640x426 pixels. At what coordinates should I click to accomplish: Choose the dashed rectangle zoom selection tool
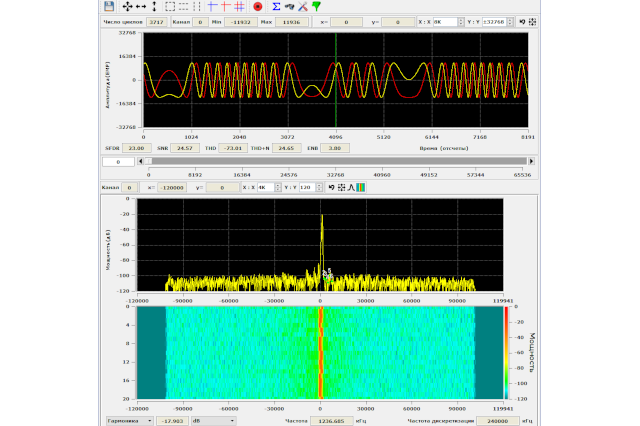pos(170,6)
